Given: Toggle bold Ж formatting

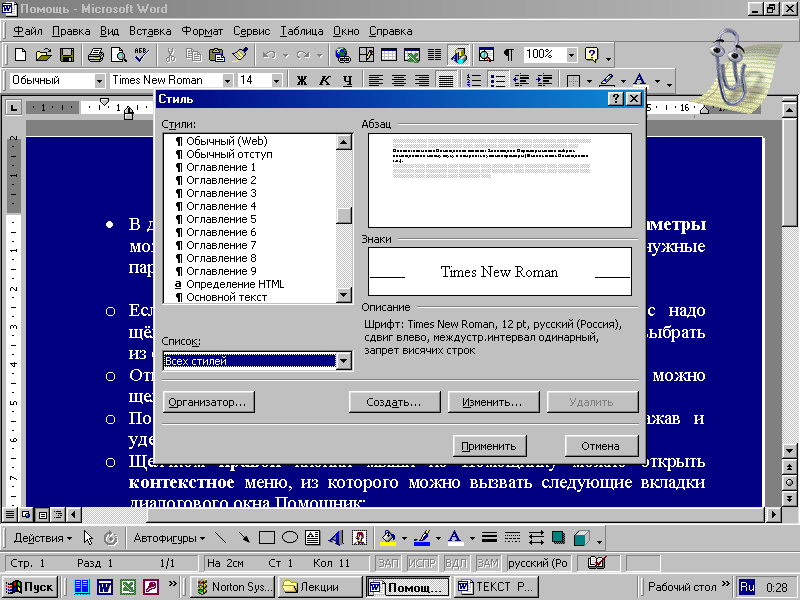Looking at the screenshot, I should [302, 81].
